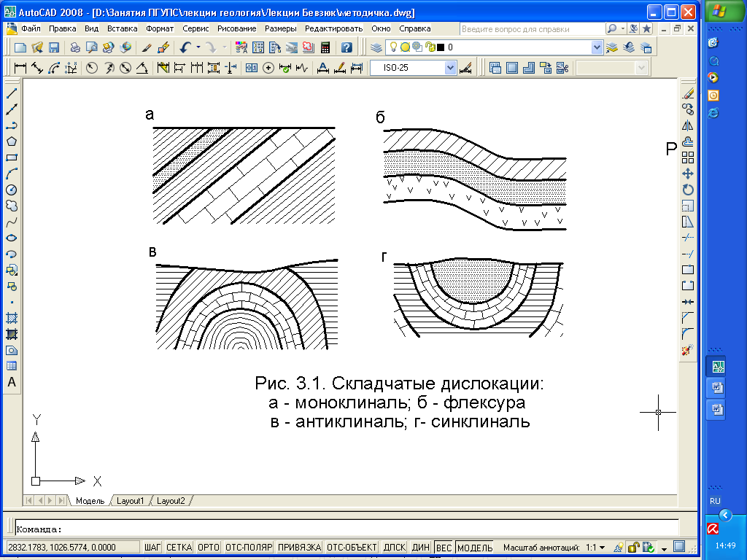
Task: Open the Редактировать menu
Action: 333,28
